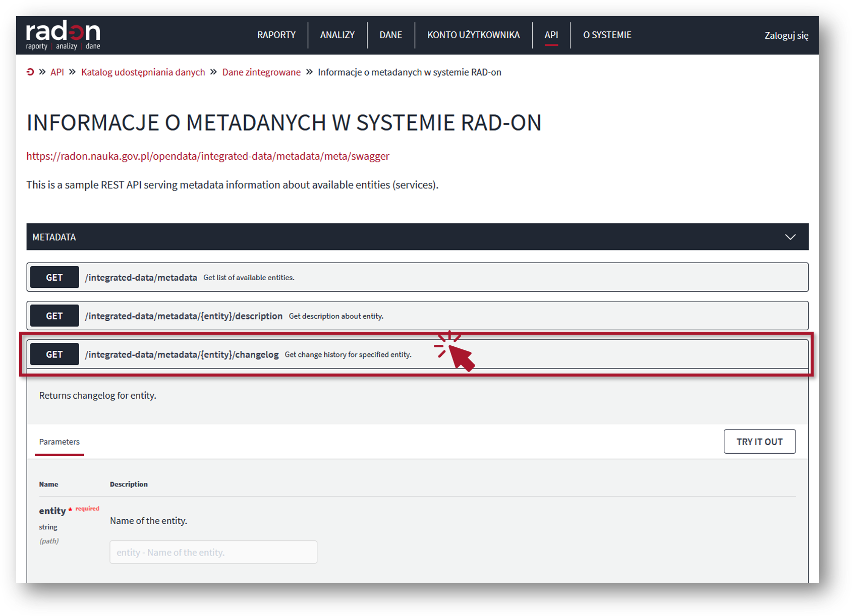Click the current breadcrumb 'Informacje o metadanych'

410,72
